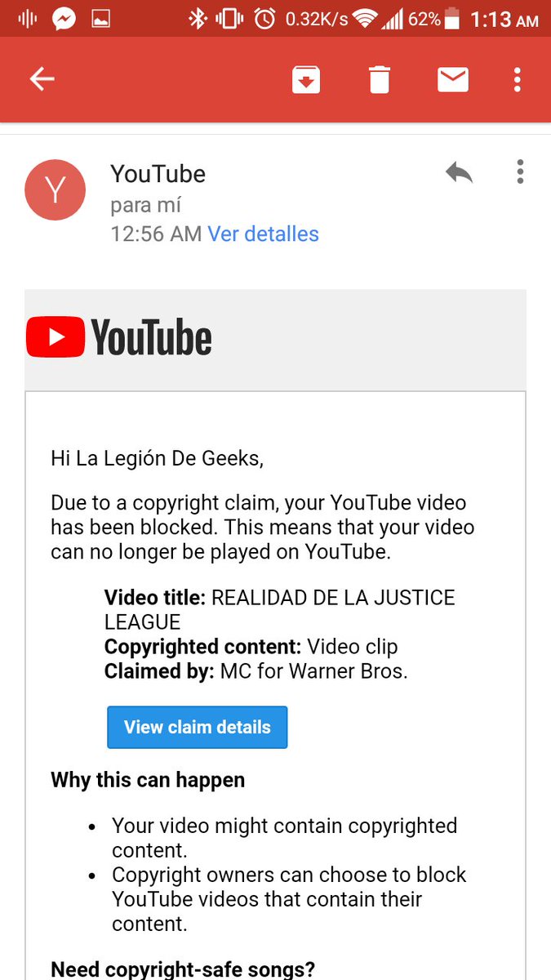Open the message options three-dot menu

click(520, 171)
